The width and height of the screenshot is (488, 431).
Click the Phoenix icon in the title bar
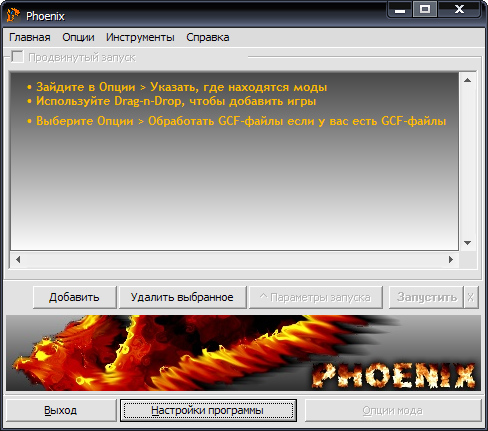coord(13,16)
